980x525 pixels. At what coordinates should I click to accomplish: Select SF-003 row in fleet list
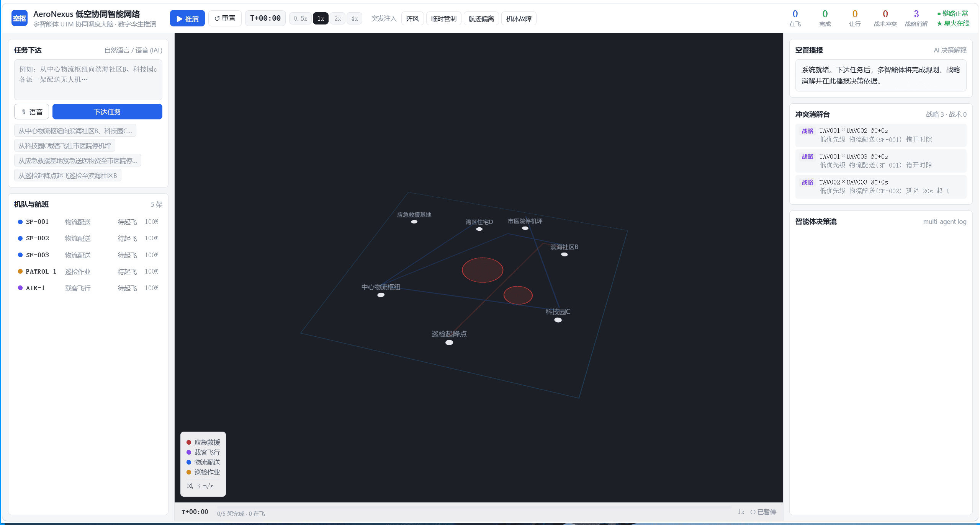coord(88,255)
